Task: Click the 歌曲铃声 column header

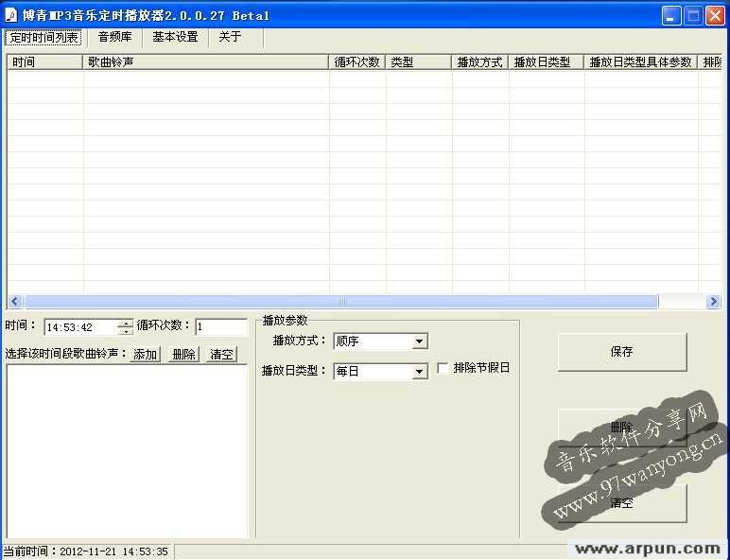Action: tap(206, 62)
